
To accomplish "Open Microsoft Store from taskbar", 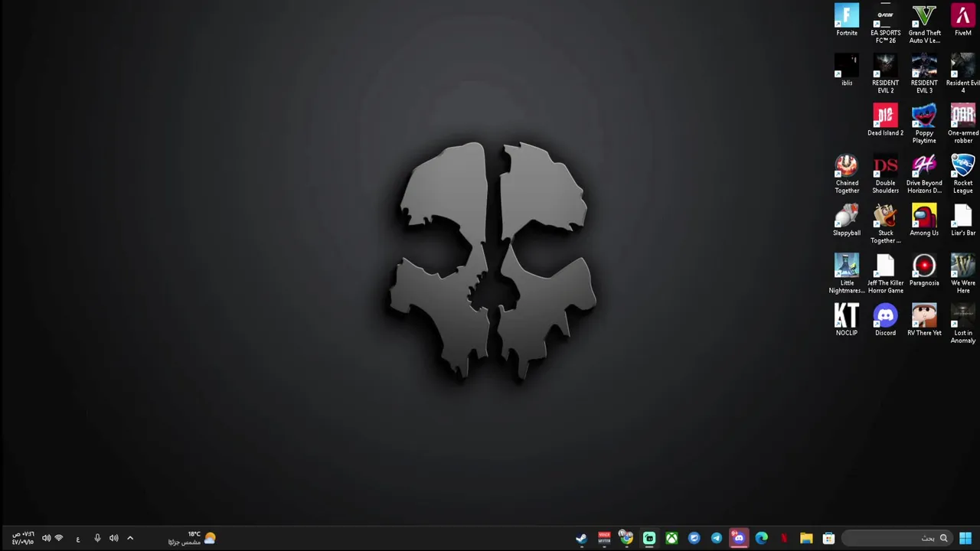I will (828, 538).
